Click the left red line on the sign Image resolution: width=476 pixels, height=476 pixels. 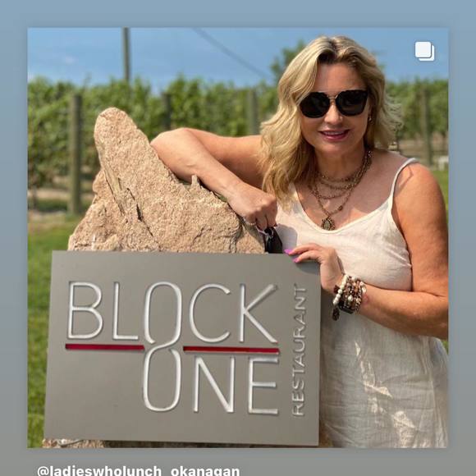pos(105,346)
